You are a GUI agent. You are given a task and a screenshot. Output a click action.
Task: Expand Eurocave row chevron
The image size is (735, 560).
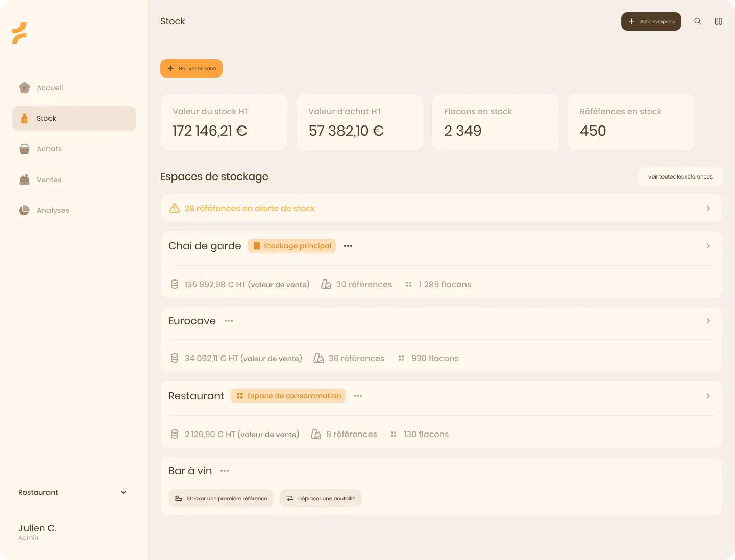[x=708, y=321]
